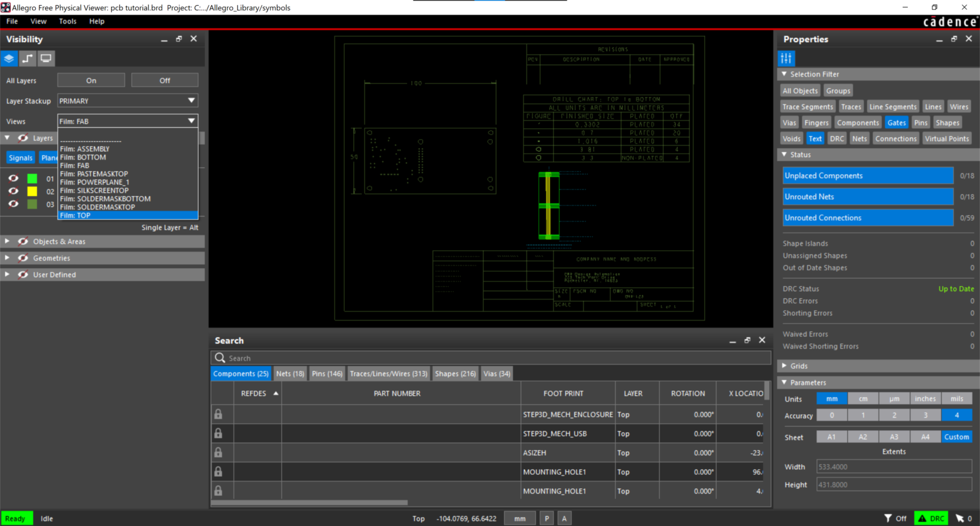Expand the Objects & Areas section
The height and width of the screenshot is (526, 980).
tap(7, 241)
